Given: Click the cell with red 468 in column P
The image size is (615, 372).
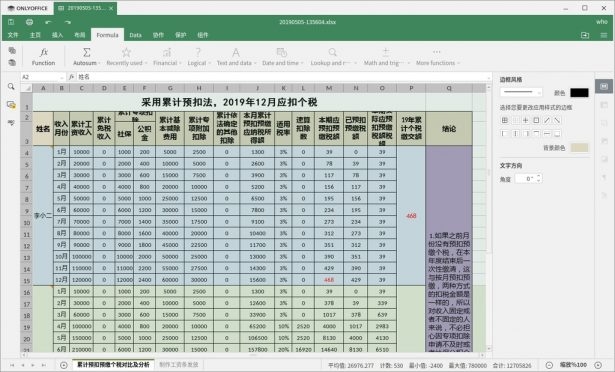Looking at the screenshot, I should [x=411, y=215].
